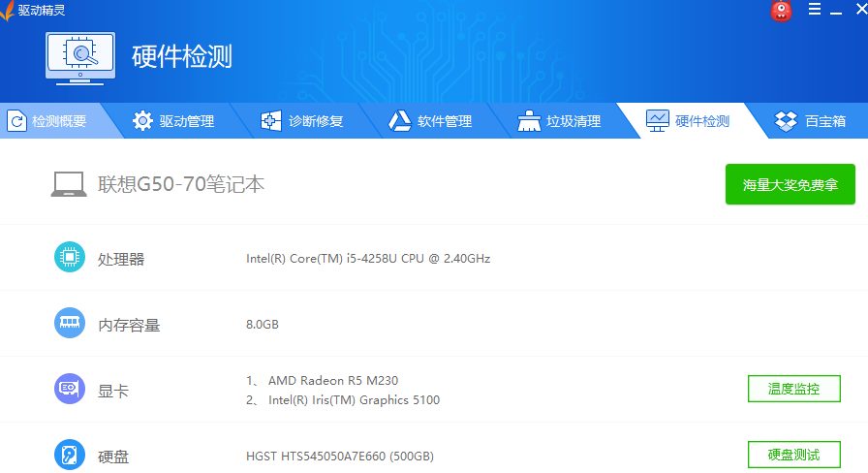Screen dimensions: 868x473
Task: Click the 硬盘 hard disk icon
Action: [x=70, y=455]
